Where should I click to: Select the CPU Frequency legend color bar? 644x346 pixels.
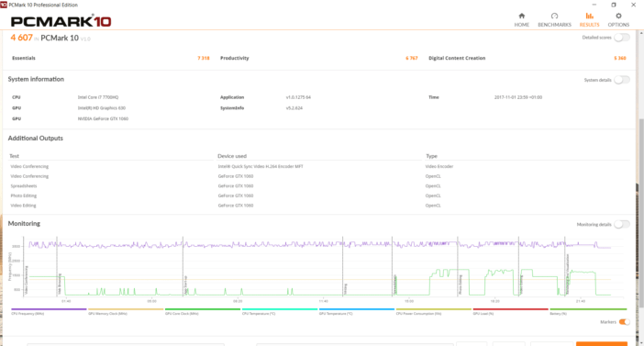[49, 309]
